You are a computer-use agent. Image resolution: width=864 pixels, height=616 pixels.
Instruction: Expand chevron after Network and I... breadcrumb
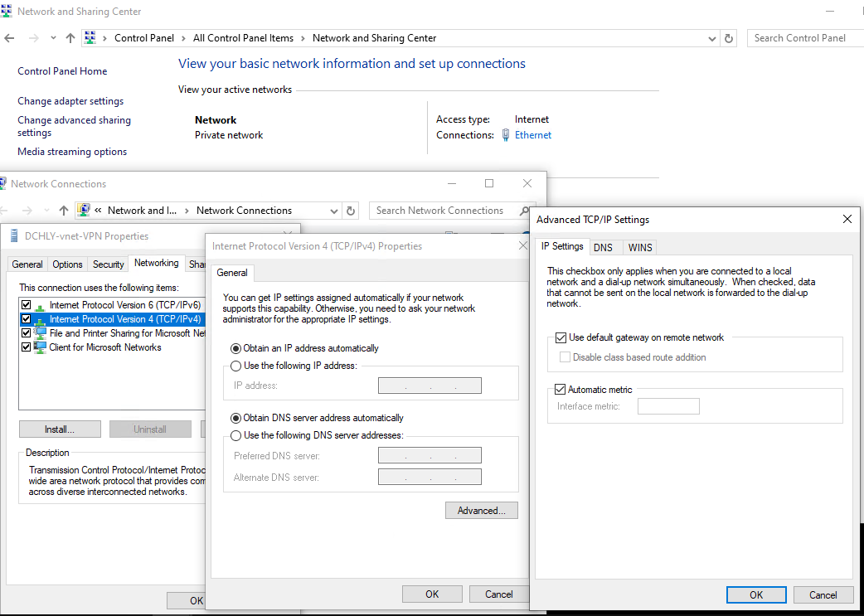point(187,211)
